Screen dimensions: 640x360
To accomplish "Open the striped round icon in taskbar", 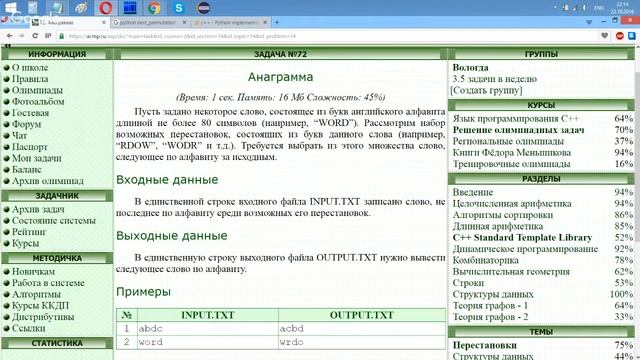I will [x=203, y=7].
